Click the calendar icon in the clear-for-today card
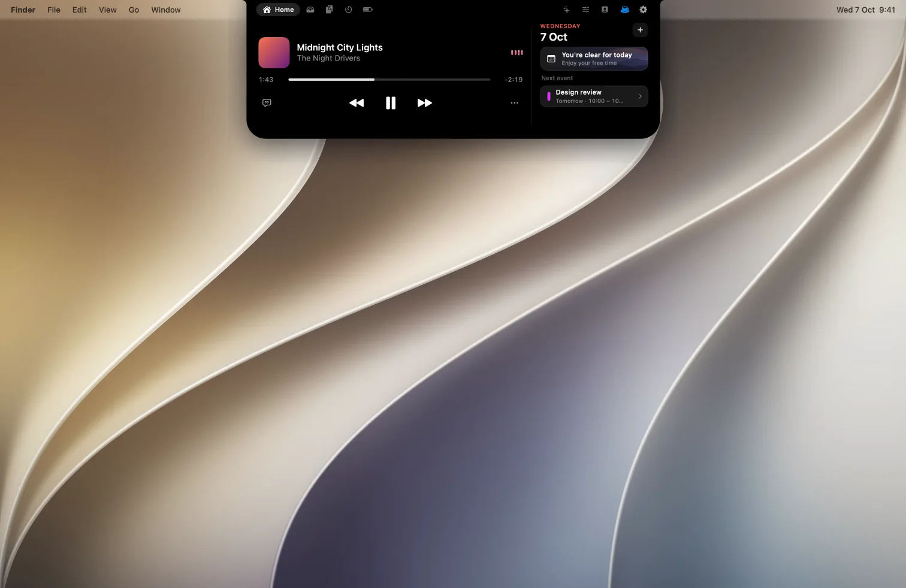The image size is (906, 588). tap(551, 59)
